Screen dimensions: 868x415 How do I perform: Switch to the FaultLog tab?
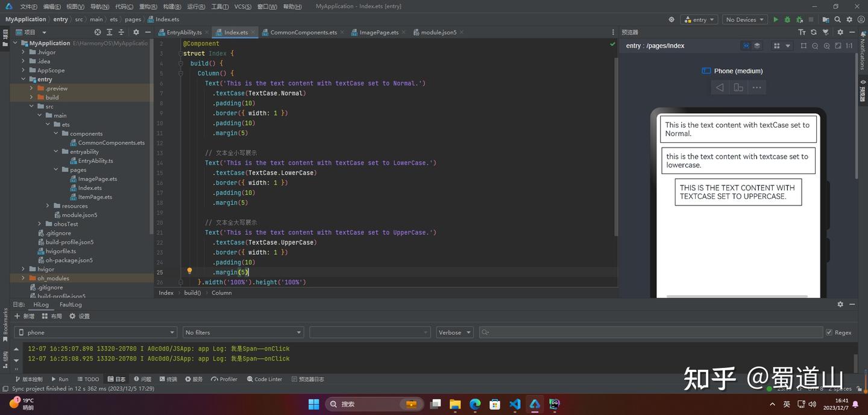[x=71, y=305]
